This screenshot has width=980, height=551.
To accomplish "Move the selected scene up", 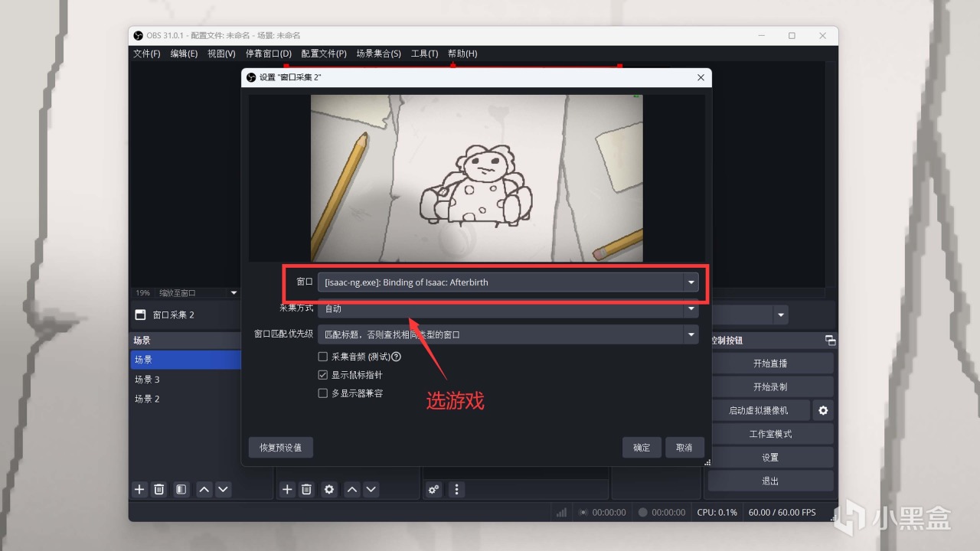I will [204, 489].
